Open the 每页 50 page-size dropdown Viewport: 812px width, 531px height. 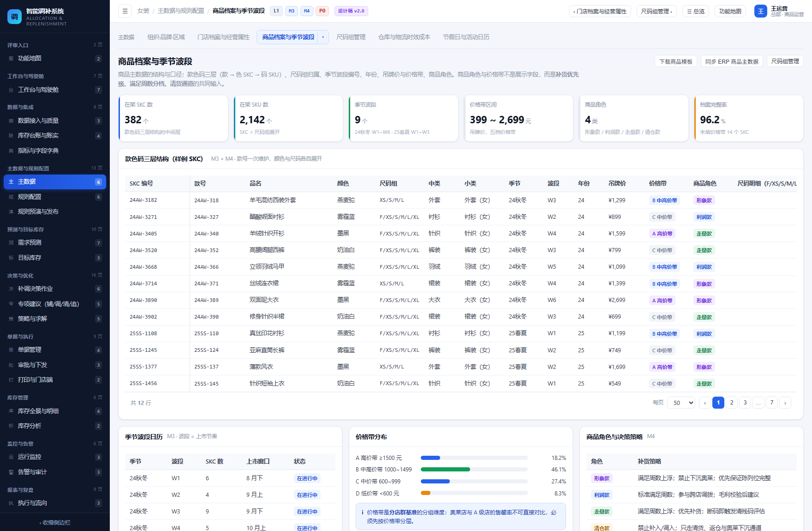pyautogui.click(x=682, y=403)
